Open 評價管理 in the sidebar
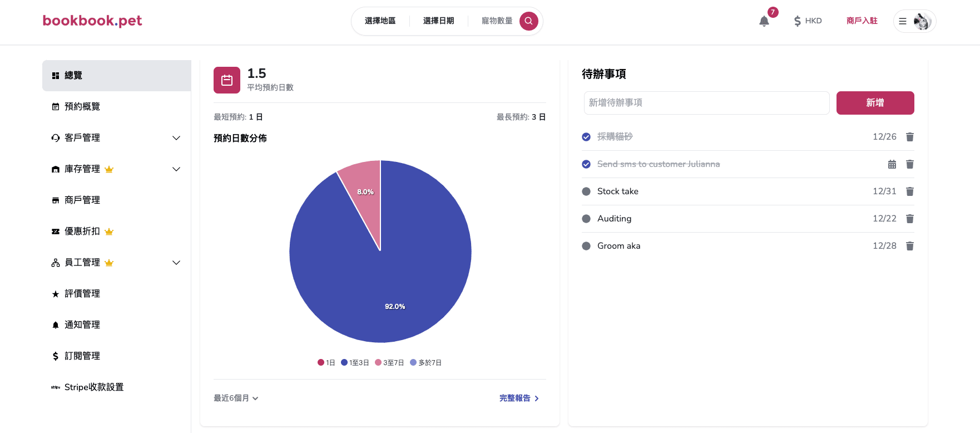 tap(117, 294)
